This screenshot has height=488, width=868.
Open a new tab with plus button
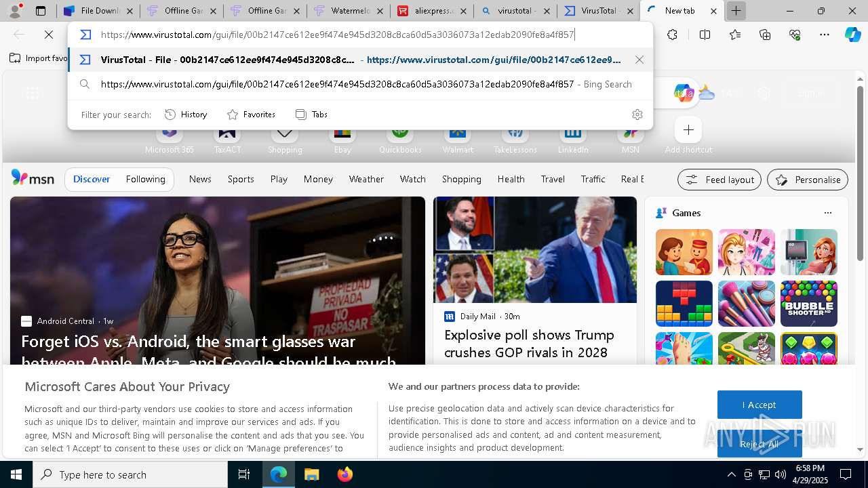pyautogui.click(x=736, y=11)
